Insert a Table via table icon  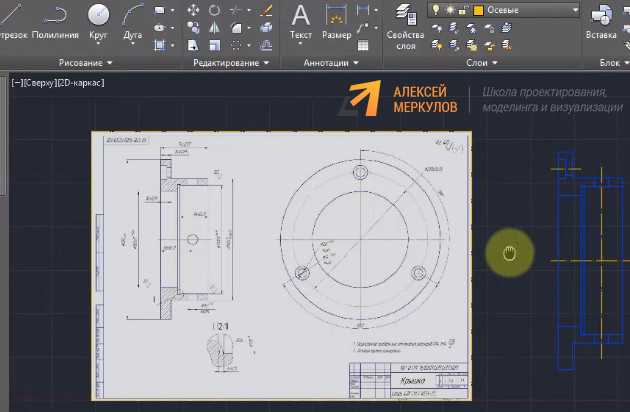[363, 45]
